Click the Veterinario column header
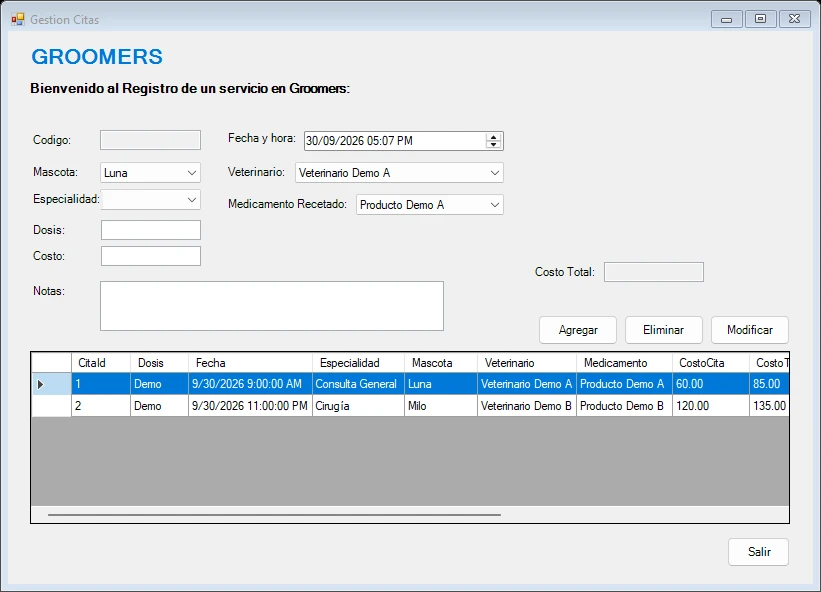This screenshot has width=821, height=592. 527,363
